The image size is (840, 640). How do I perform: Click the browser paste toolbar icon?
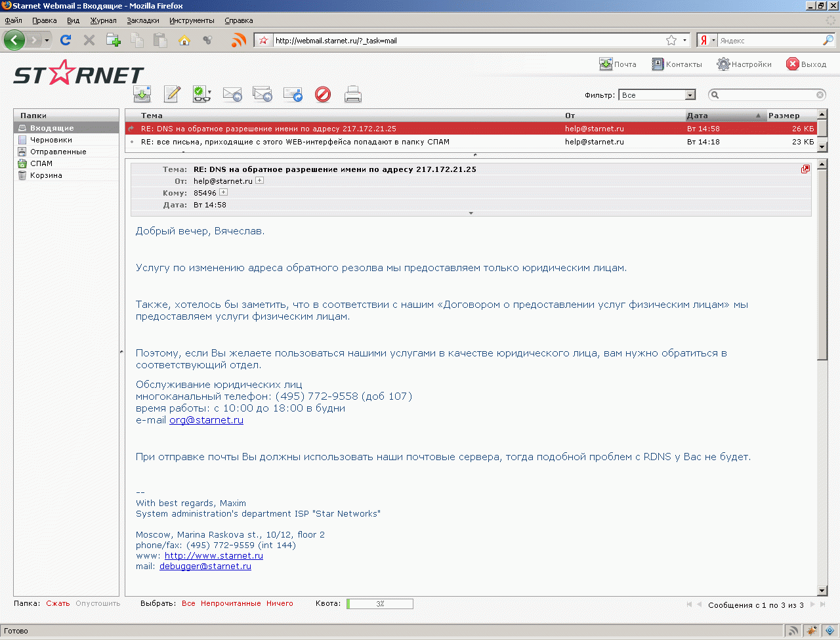(x=161, y=40)
